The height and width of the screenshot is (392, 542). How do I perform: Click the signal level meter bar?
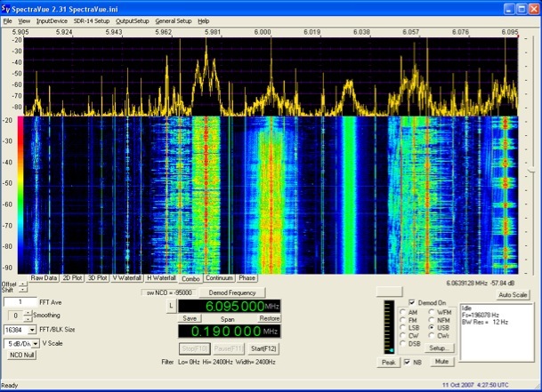tap(389, 327)
